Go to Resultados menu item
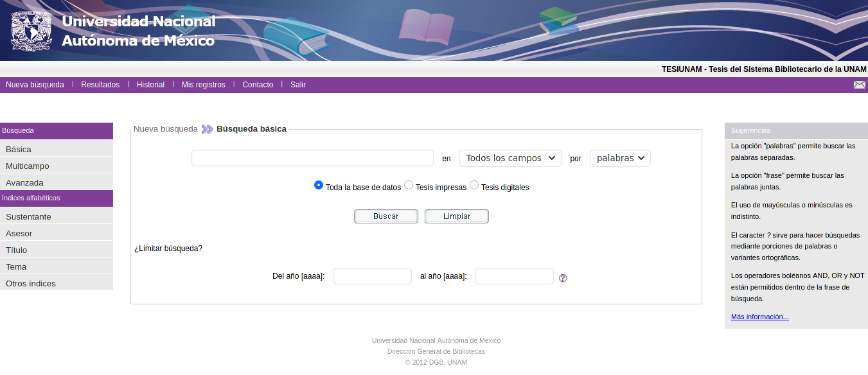The width and height of the screenshot is (868, 375). (100, 85)
